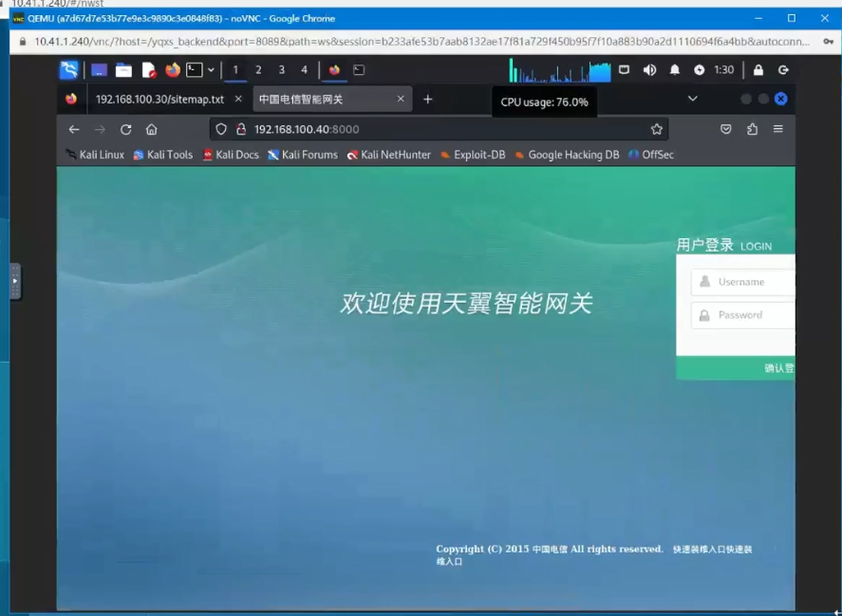Click the green 确认登 login button
This screenshot has height=616, width=842.
click(736, 368)
